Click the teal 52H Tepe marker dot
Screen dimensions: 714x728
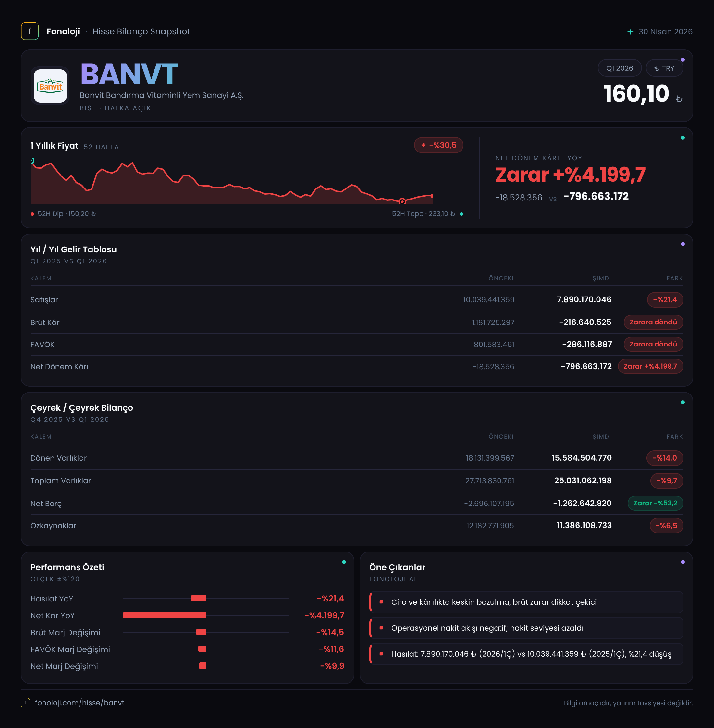(x=461, y=214)
